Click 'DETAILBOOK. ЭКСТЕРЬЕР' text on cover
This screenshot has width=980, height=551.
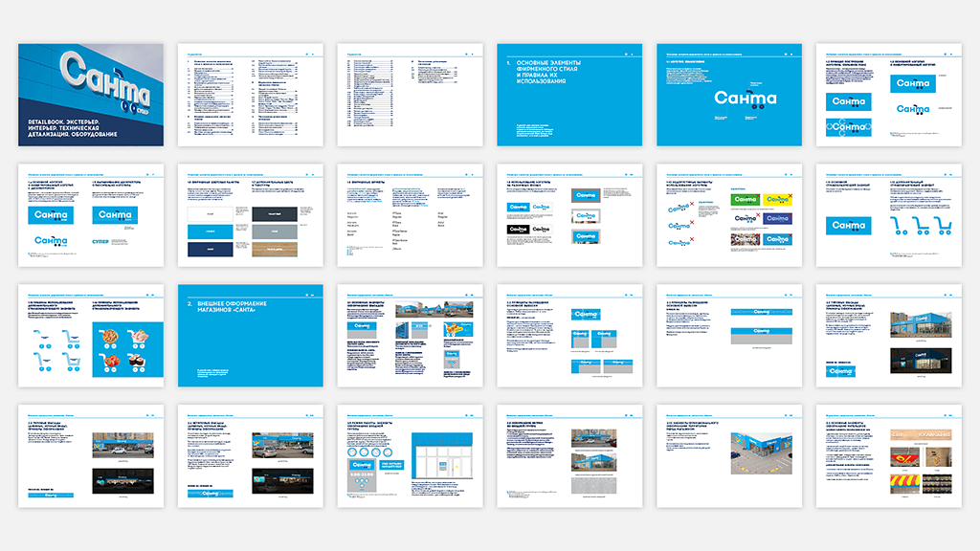tap(64, 121)
